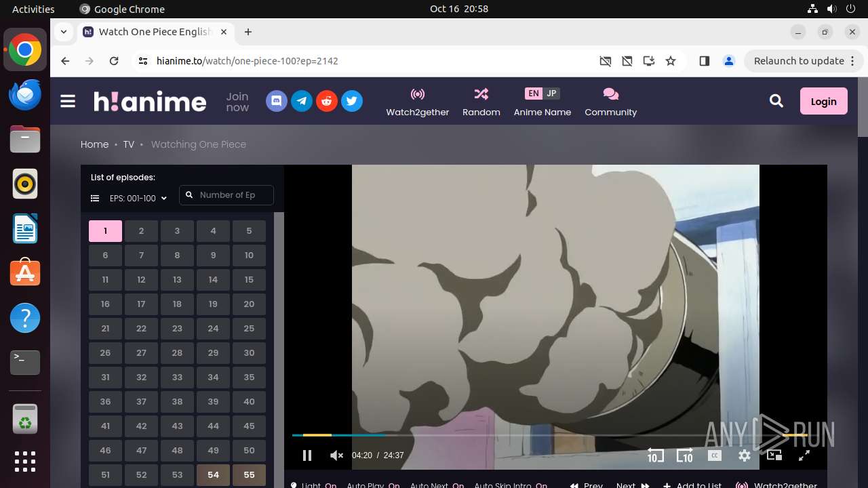Add this anime to list
868x488 pixels.
click(692, 485)
